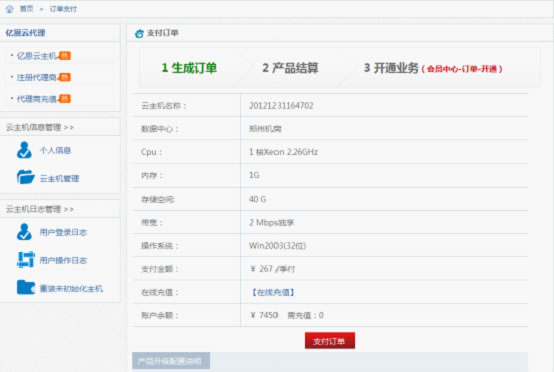Click the orange badge beside 注册代理商
Viewport: 554px width, 372px height.
(x=65, y=77)
